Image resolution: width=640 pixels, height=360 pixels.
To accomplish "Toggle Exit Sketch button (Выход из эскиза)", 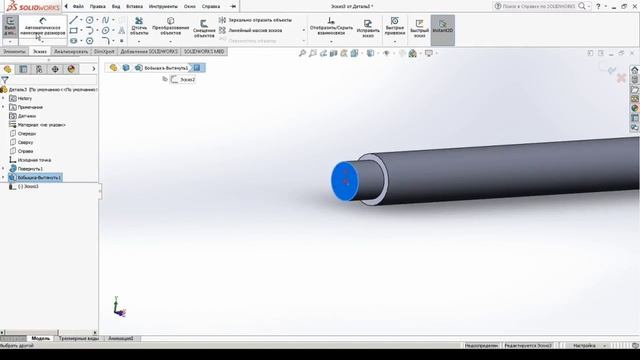I will [x=10, y=27].
